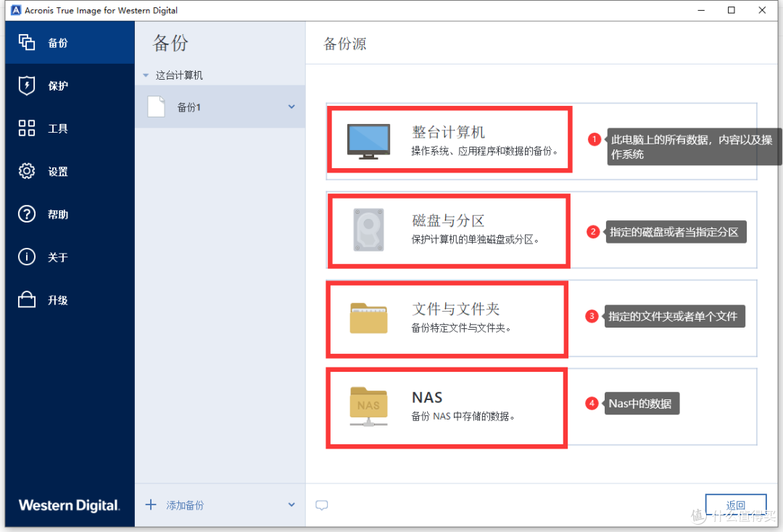Click the 升级 shopping bag icon
Image resolution: width=783 pixels, height=532 pixels.
tap(27, 299)
